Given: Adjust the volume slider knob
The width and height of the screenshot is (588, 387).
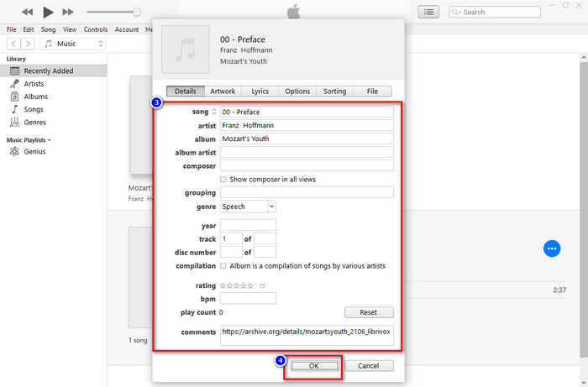Looking at the screenshot, I should [137, 12].
